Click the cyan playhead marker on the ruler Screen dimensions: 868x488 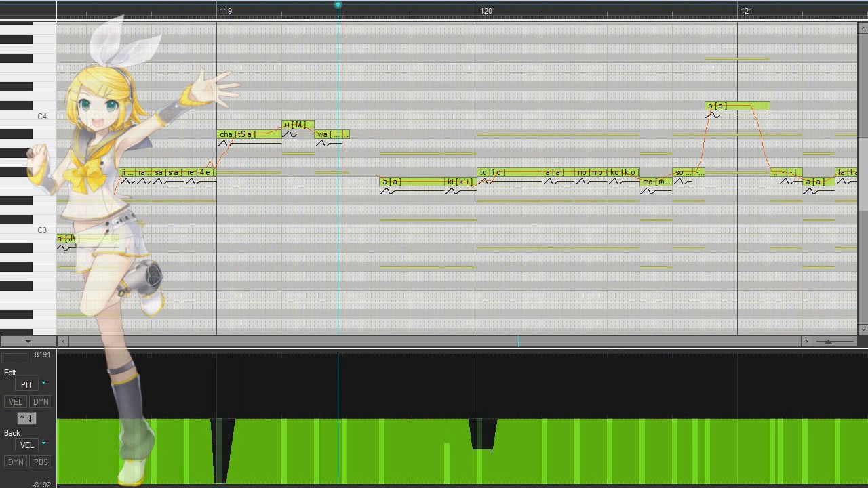[338, 5]
